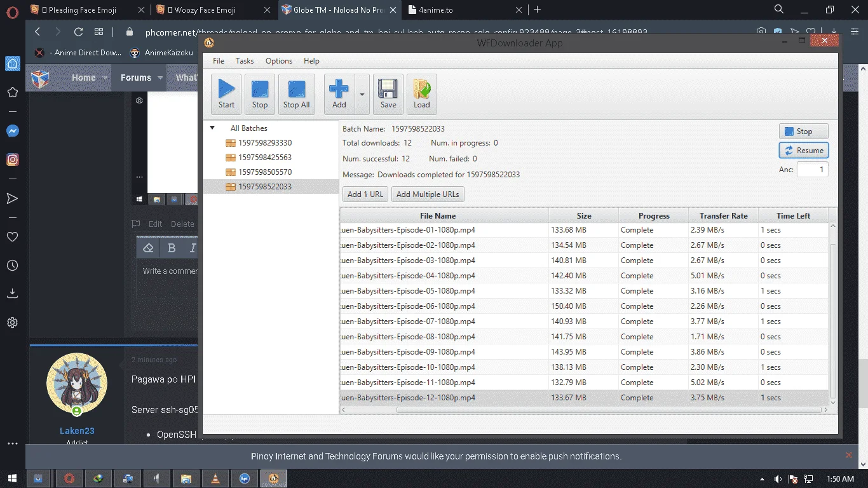
Task: Click the Time Left column header
Action: click(794, 216)
